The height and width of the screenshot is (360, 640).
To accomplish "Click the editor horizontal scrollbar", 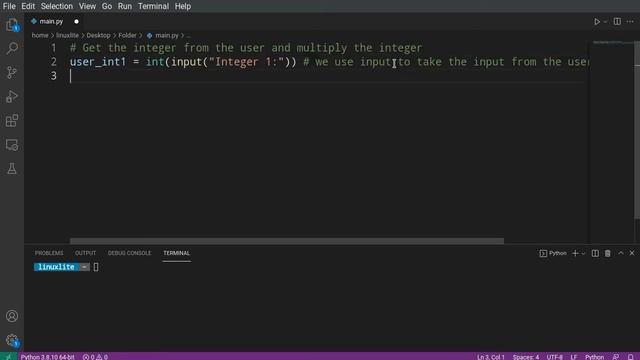I will 287,241.
